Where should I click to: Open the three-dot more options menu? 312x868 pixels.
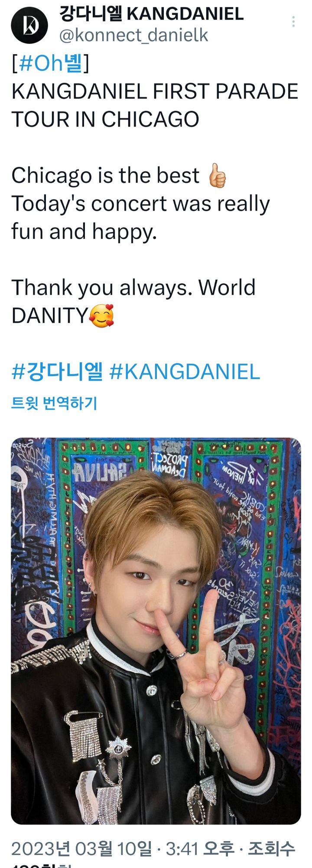[294, 22]
